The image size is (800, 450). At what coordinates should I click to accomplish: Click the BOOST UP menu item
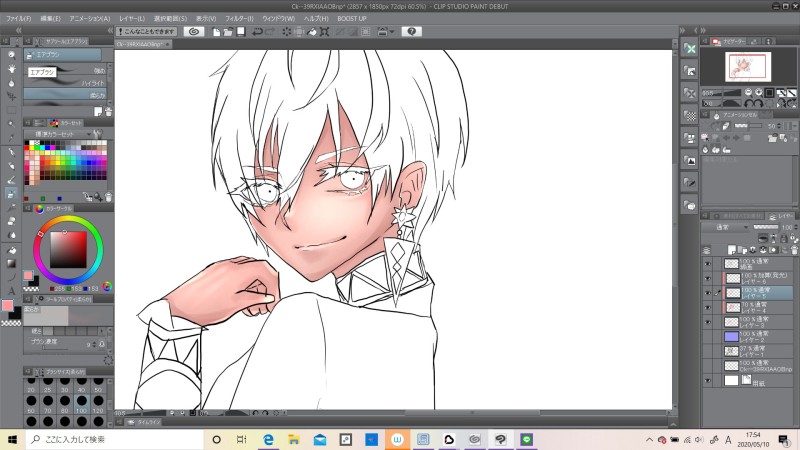[352, 18]
